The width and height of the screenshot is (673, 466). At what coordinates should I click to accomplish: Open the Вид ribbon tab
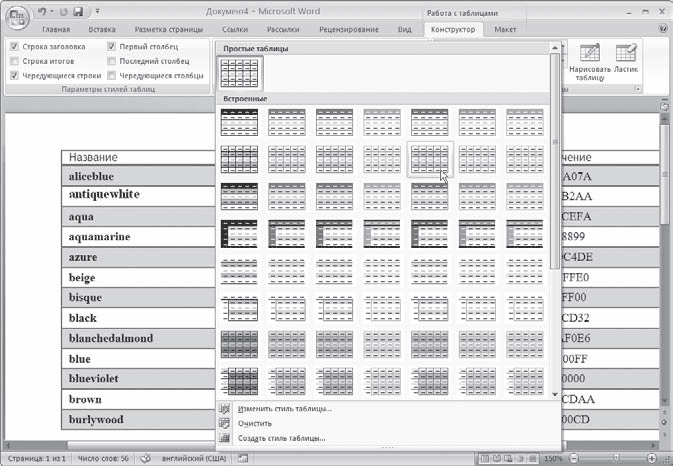click(404, 29)
